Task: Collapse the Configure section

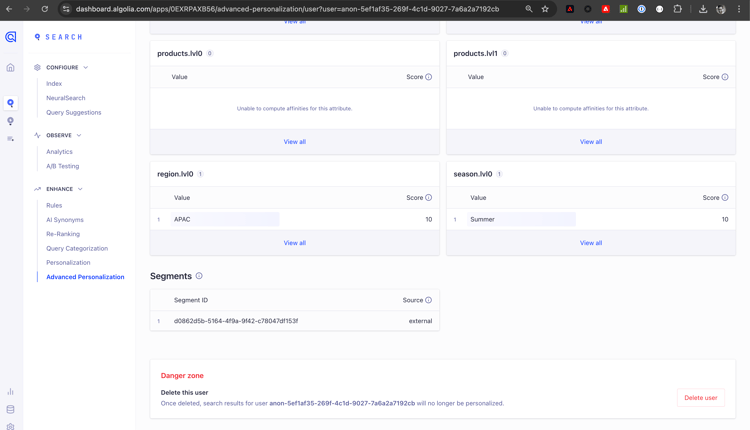Action: (86, 68)
